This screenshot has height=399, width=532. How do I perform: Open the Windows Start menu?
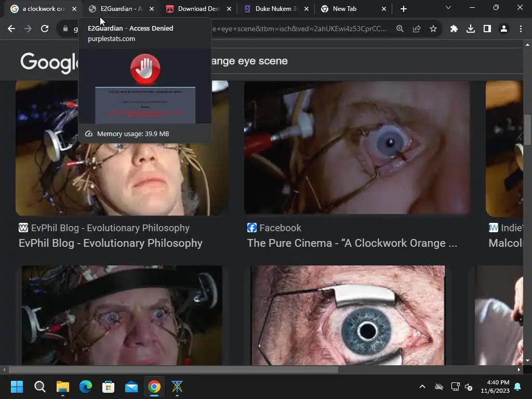click(x=17, y=387)
